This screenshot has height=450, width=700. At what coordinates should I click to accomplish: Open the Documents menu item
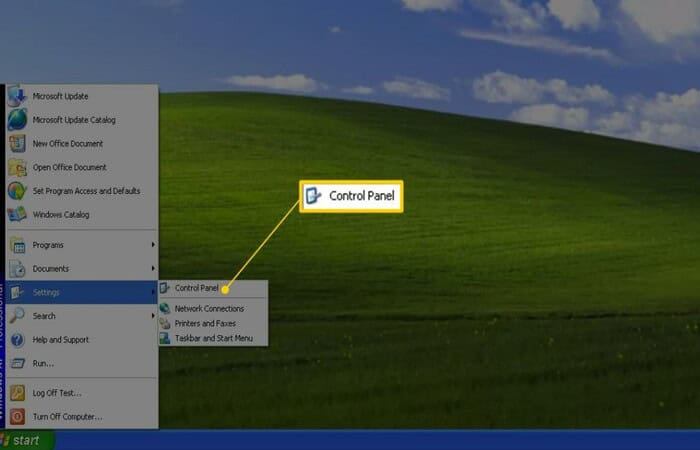[x=82, y=269]
